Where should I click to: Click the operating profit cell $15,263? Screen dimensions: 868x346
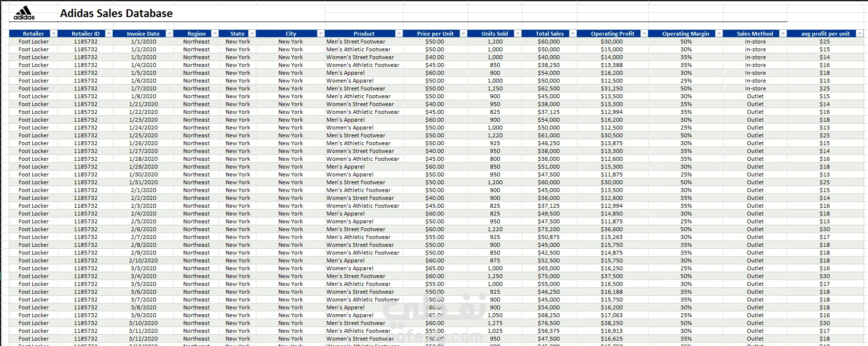pos(612,237)
